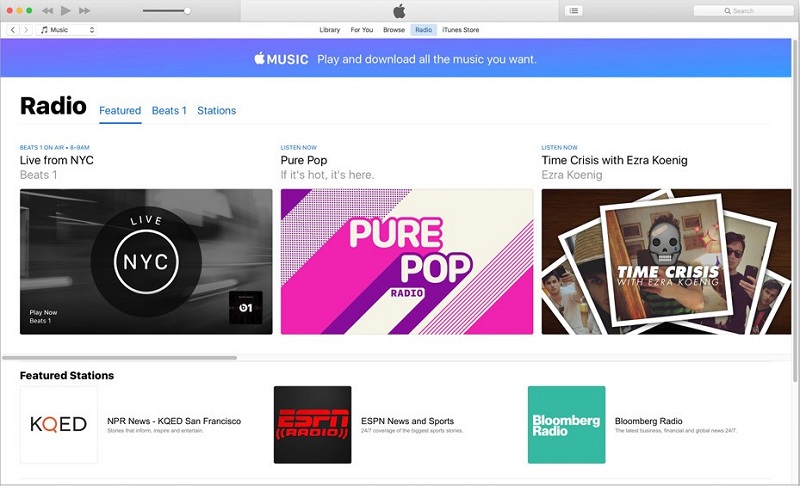800x486 pixels.
Task: Open Bloomberg Radio station title
Action: click(x=648, y=421)
